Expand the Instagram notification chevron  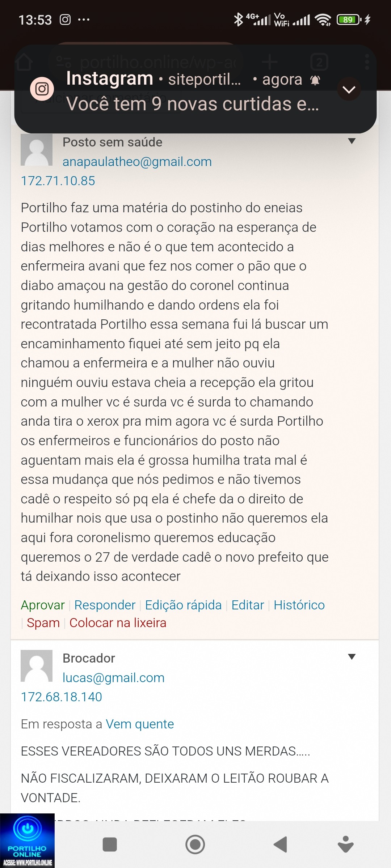349,89
